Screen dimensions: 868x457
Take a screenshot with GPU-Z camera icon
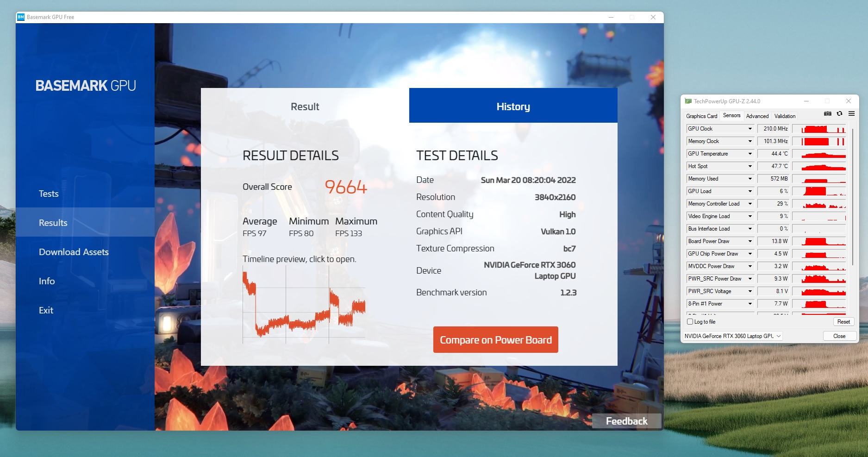click(x=828, y=113)
